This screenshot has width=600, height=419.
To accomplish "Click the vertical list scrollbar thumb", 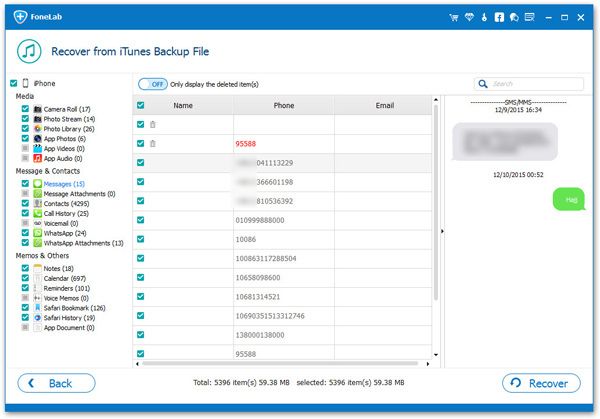I will (436, 203).
